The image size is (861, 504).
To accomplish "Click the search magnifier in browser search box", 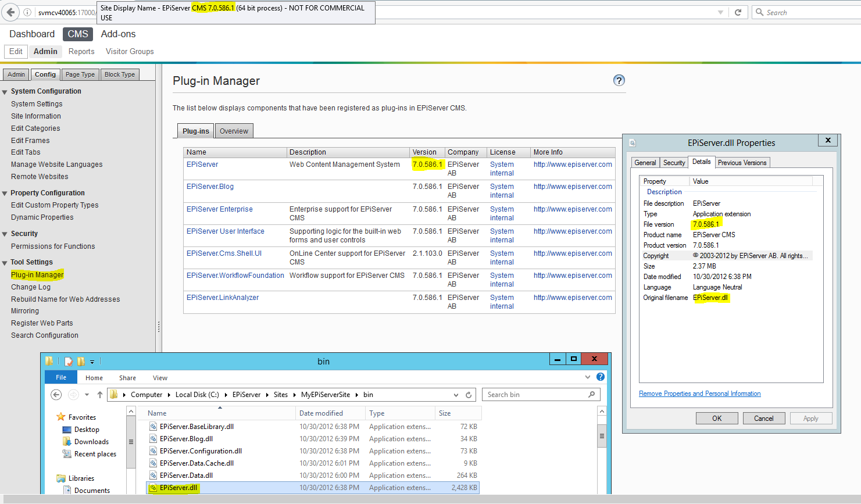I will [x=759, y=12].
